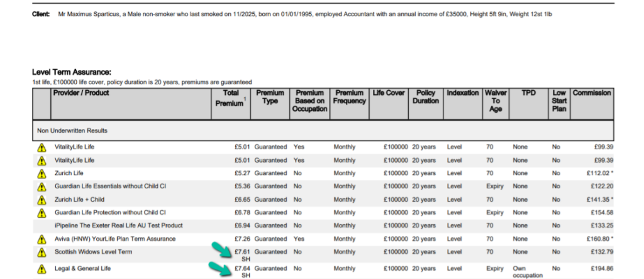Click warning icon beside Aviva YourLife Plan
Screen dimensions: 644x279
click(x=42, y=239)
